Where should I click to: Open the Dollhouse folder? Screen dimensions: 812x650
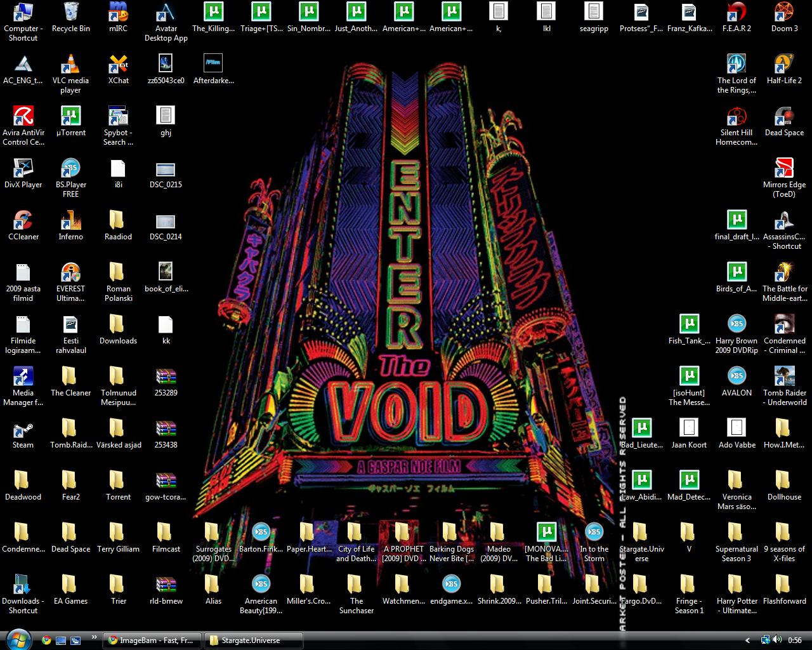(784, 486)
